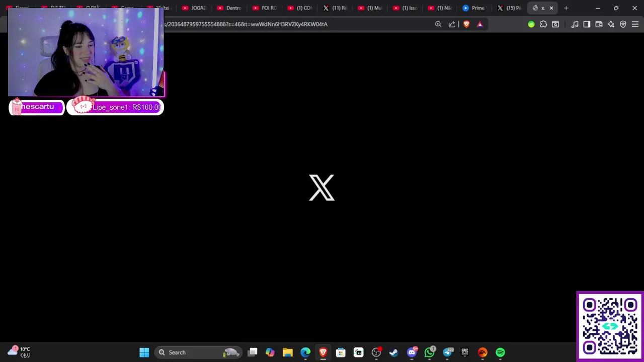Switch to the JOGAD YouTube tab
Screen dimensions: 644x362
(195, 8)
